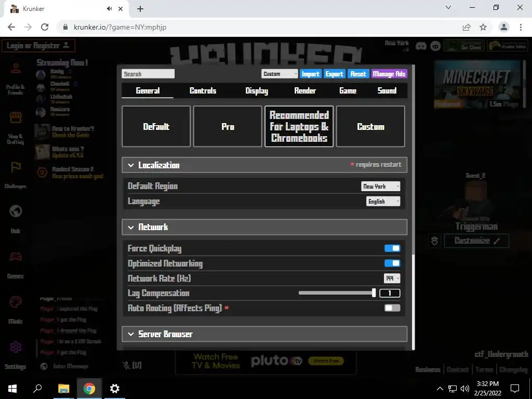Click the browser address bar URL
Screen dimensions: 532x399
tap(120, 27)
